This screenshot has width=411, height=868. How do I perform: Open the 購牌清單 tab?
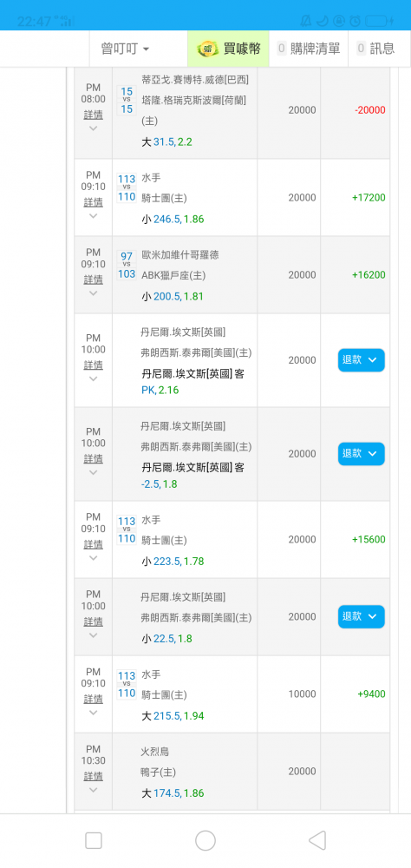tap(309, 49)
